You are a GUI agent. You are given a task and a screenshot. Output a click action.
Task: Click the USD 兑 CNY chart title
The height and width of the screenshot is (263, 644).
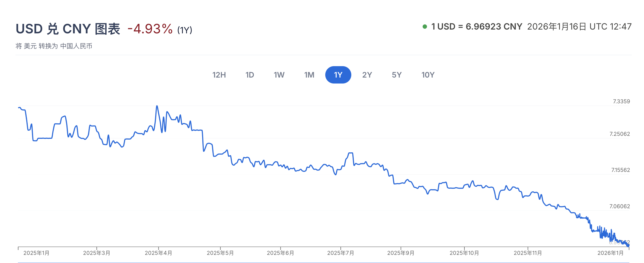pos(69,28)
